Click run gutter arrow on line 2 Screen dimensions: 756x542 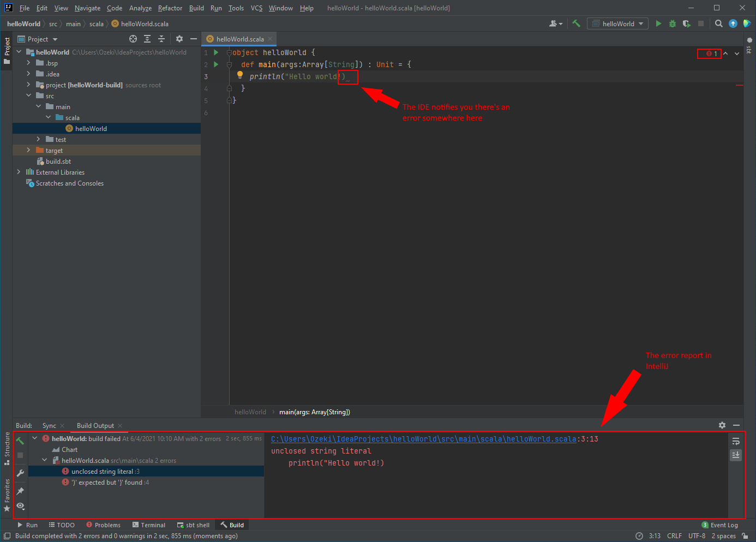pos(216,64)
